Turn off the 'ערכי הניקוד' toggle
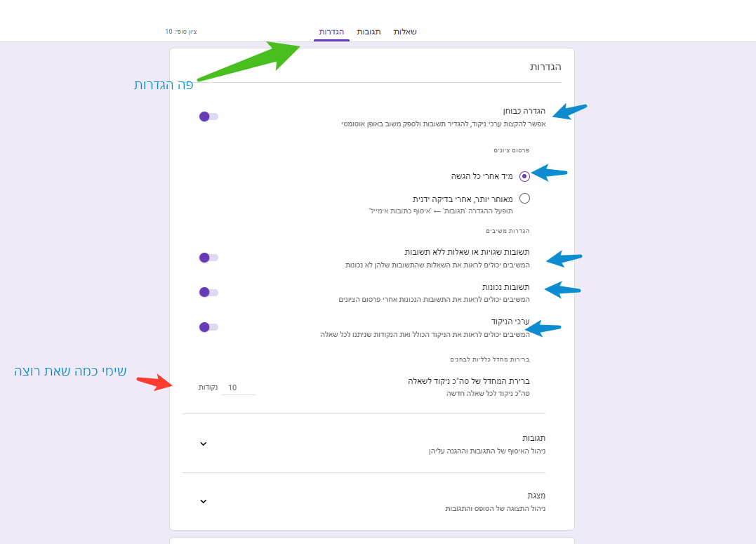The width and height of the screenshot is (756, 544). point(208,327)
